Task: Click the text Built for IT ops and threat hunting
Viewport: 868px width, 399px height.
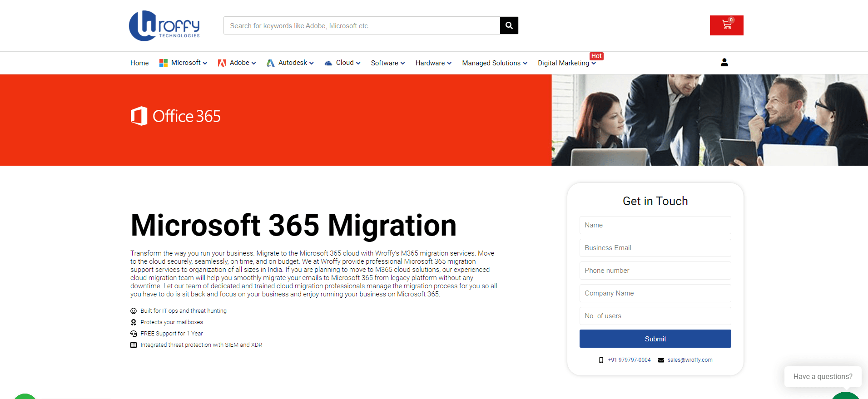Action: click(184, 311)
